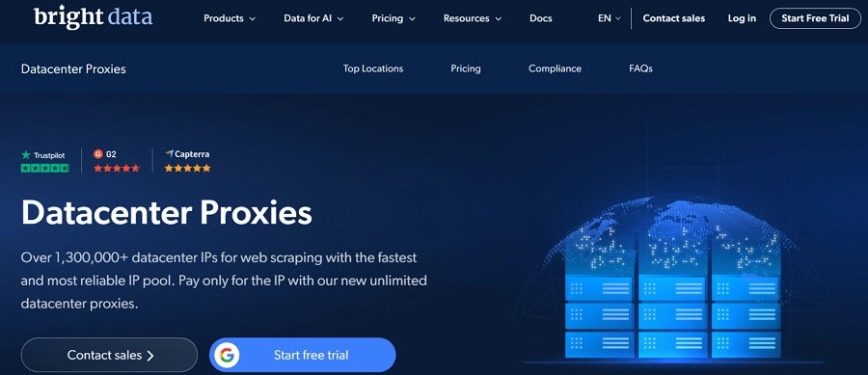Click the Log in link

pyautogui.click(x=742, y=18)
